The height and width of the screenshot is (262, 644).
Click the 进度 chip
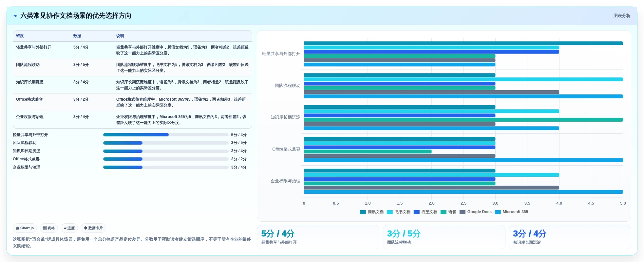pyautogui.click(x=69, y=228)
